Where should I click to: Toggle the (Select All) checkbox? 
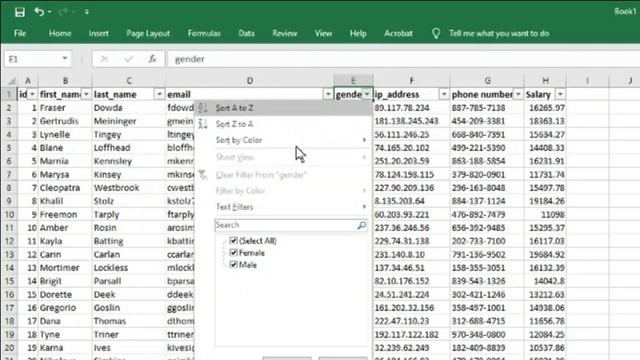233,240
